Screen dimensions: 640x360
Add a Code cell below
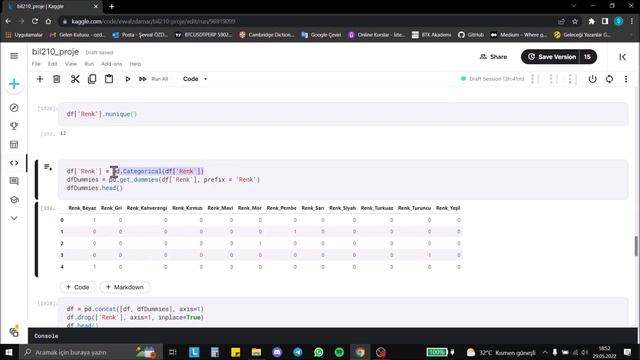(x=78, y=287)
